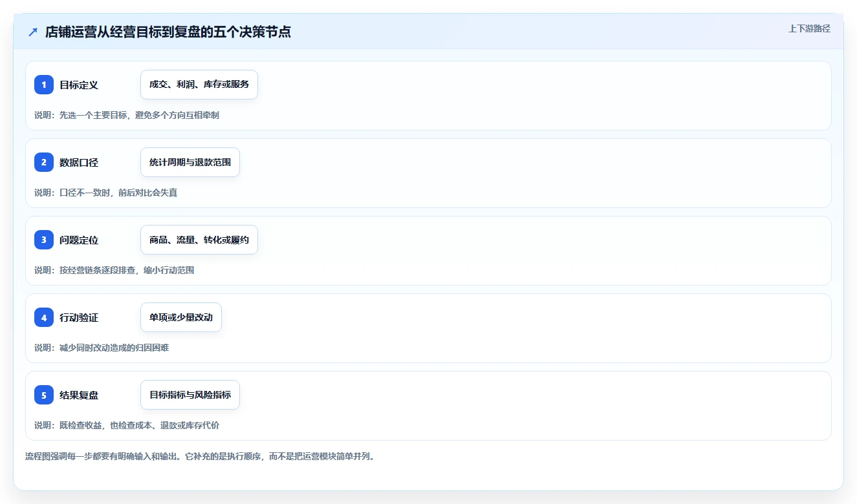Click the 数据口径 step title
The width and height of the screenshot is (857, 504).
[x=79, y=162]
